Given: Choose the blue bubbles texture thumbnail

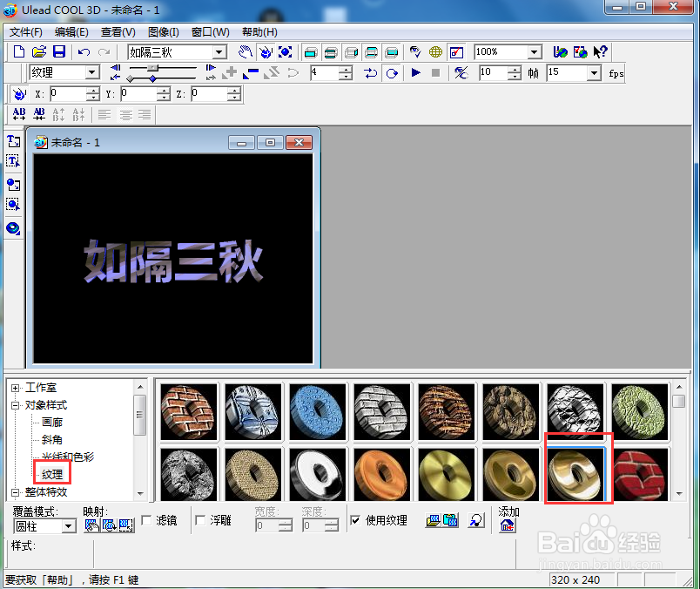Looking at the screenshot, I should [x=318, y=411].
